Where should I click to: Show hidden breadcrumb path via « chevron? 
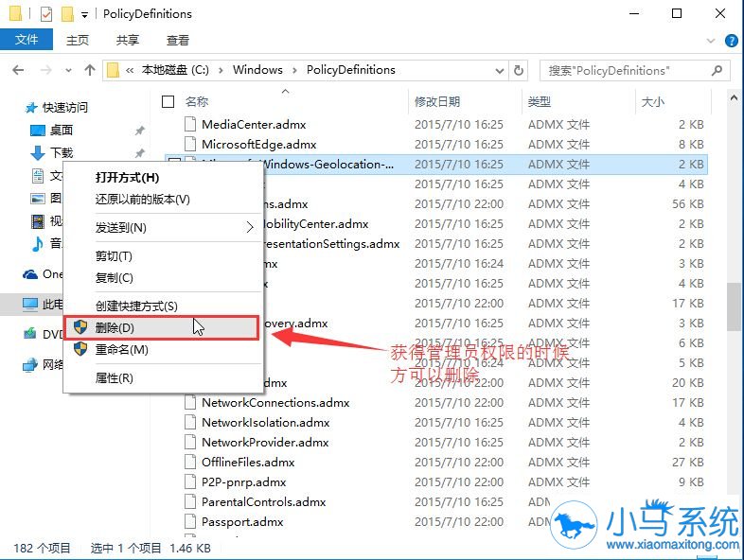(130, 71)
